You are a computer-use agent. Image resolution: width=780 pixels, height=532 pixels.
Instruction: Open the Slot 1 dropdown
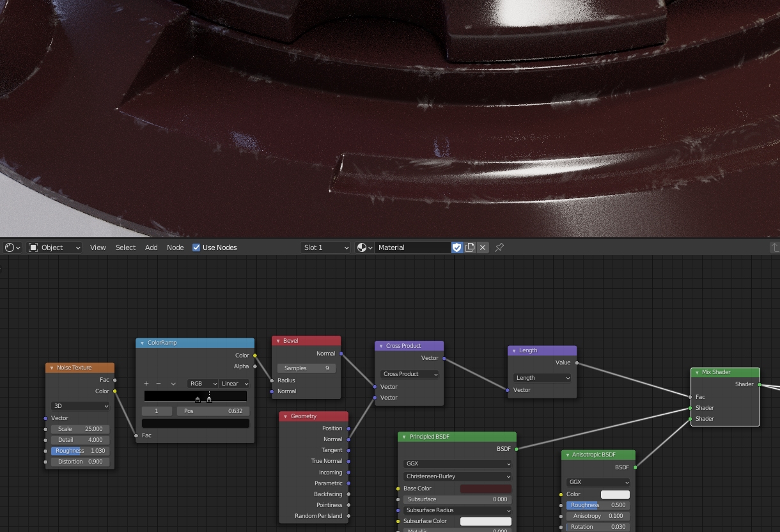coord(326,247)
